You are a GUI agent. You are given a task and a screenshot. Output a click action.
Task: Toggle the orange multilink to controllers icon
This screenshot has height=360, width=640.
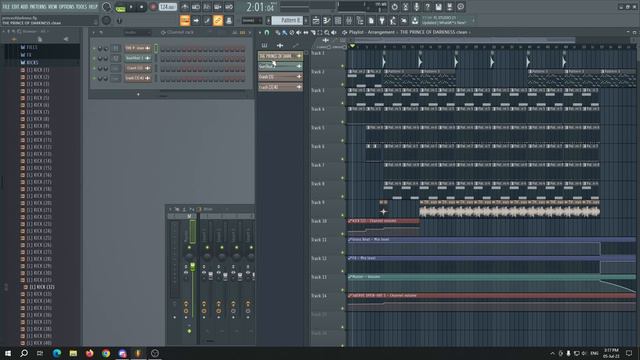click(218, 20)
